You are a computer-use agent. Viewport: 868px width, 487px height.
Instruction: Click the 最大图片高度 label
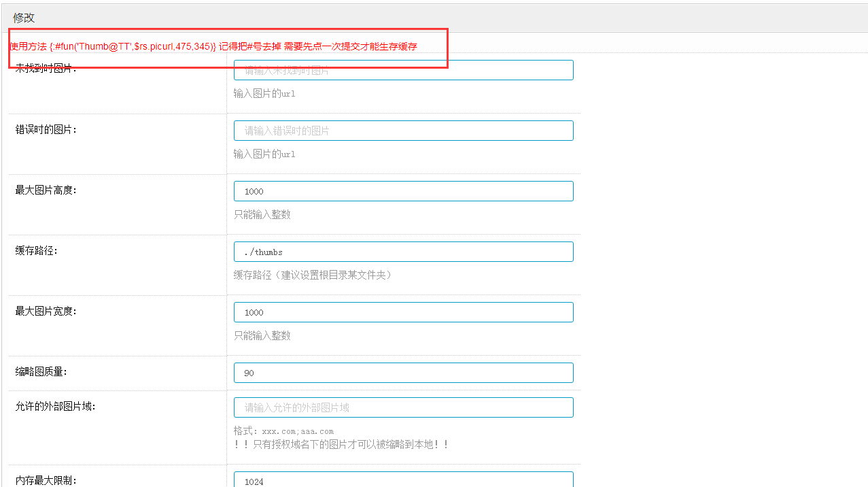46,190
